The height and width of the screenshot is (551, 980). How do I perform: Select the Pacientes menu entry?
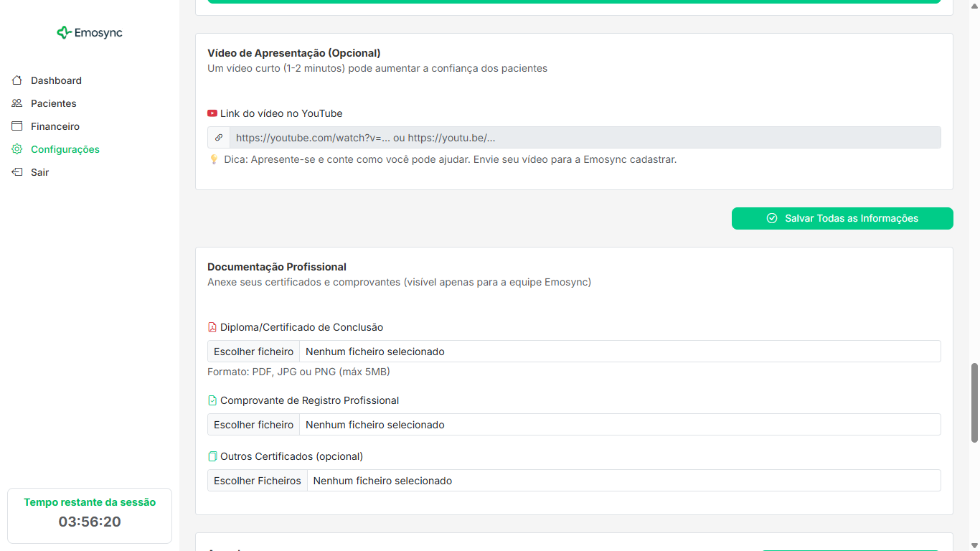53,103
